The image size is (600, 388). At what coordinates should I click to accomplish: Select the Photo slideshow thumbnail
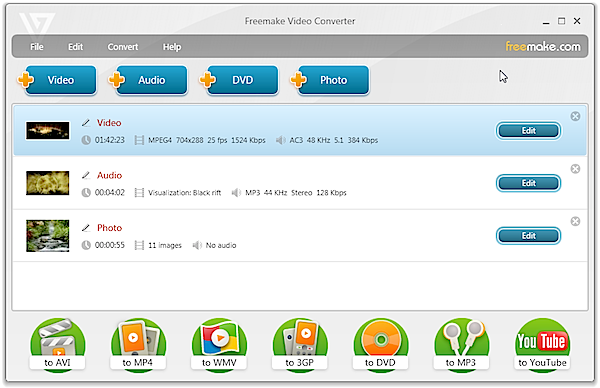tap(47, 236)
